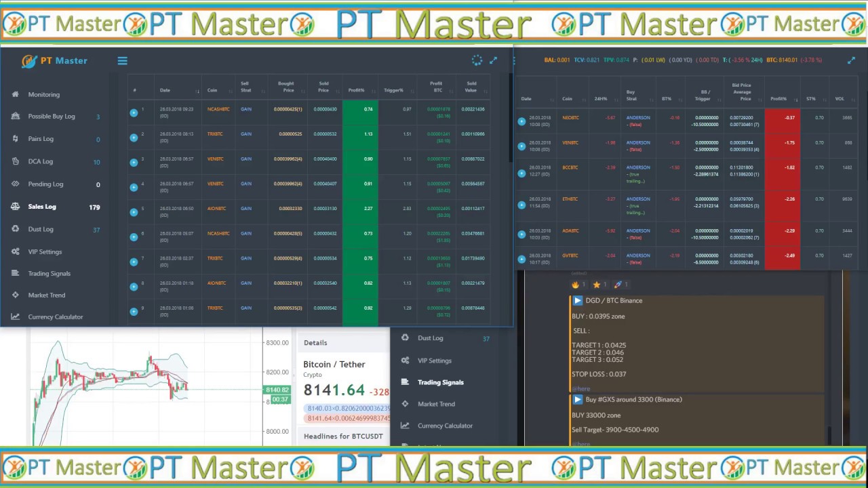Click the VIP Settings gears icon in upper sidebar
Screen dimensions: 868x488
coord(15,251)
